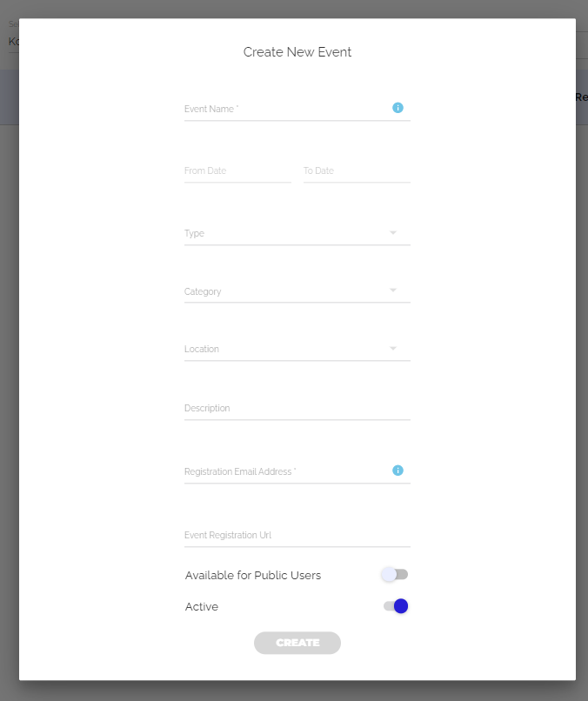Click the Event Registration Url field
This screenshot has width=588, height=701.
[x=297, y=536]
